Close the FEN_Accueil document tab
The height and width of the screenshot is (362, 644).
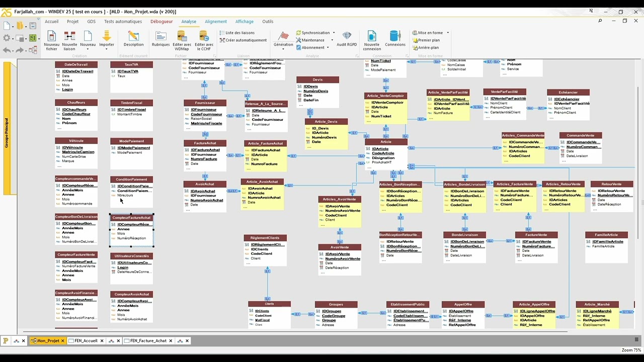point(102,341)
